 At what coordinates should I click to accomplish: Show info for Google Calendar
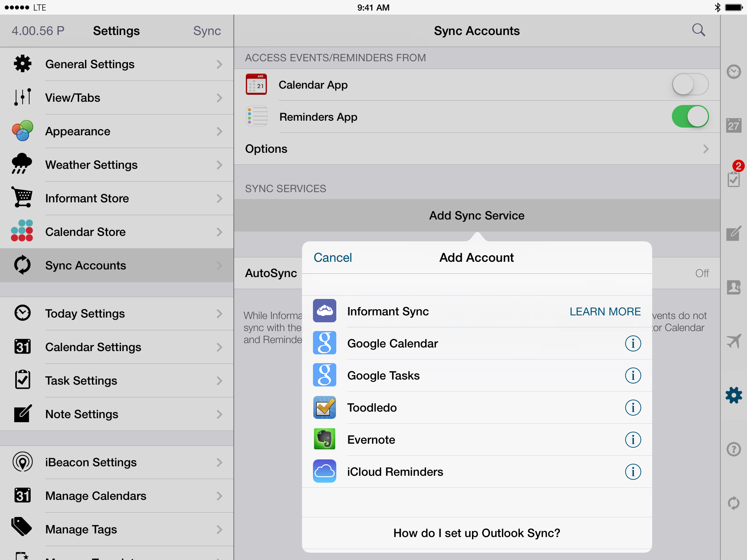pos(633,343)
